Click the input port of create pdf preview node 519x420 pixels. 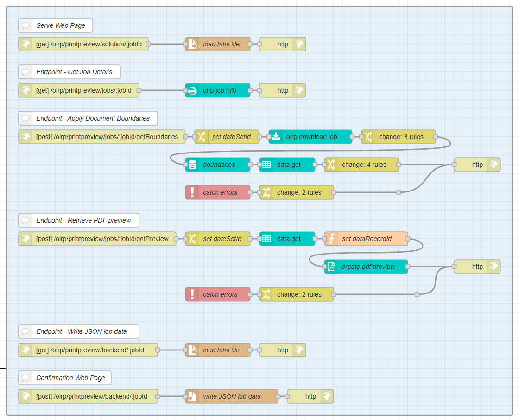coord(324,267)
